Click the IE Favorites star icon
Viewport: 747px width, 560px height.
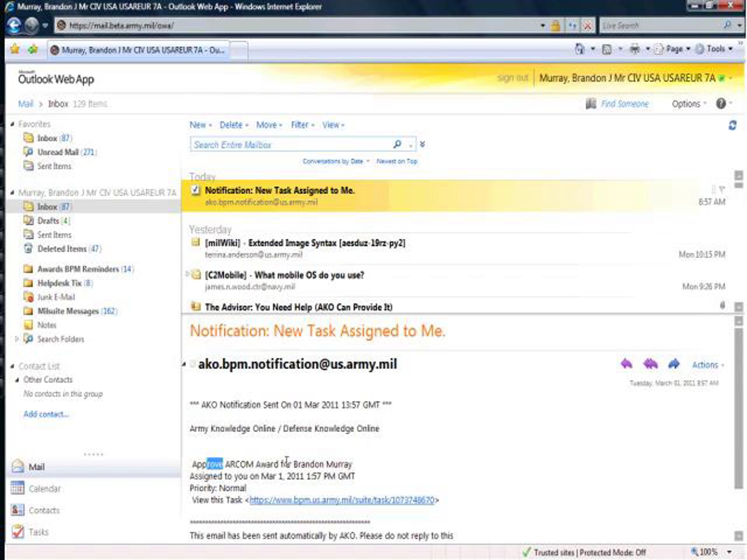15,49
